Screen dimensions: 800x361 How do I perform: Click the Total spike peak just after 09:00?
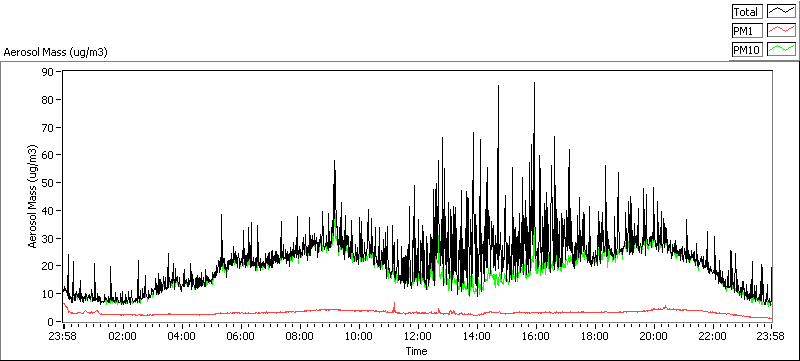point(335,161)
